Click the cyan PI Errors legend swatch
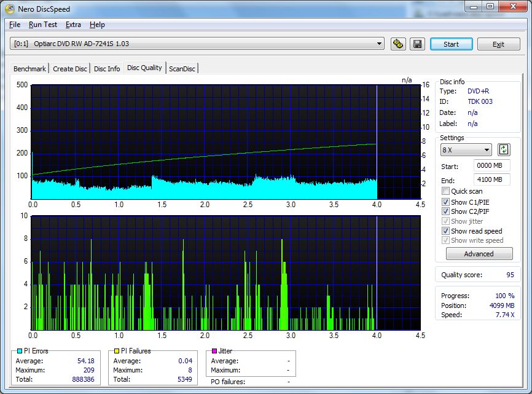The image size is (532, 394). click(20, 351)
